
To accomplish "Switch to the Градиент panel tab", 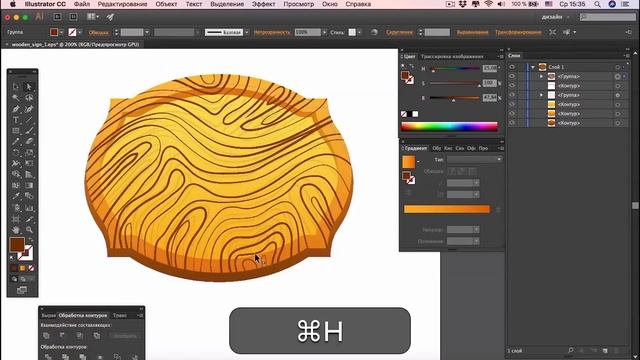I will (415, 148).
